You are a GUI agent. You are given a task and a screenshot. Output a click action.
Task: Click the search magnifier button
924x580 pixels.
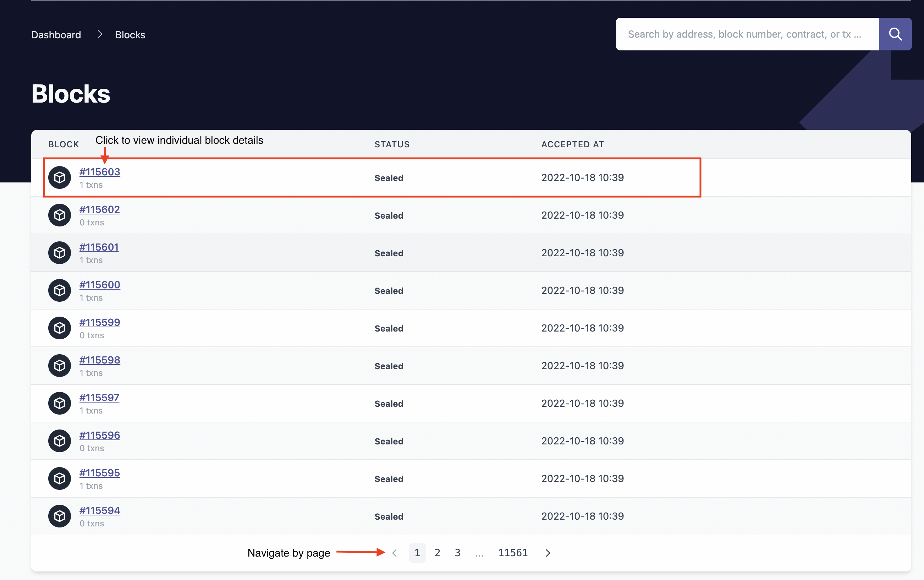click(x=895, y=34)
